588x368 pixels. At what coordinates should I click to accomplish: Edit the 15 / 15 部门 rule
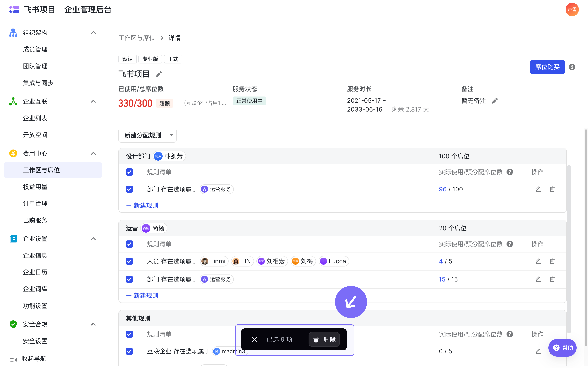point(538,279)
